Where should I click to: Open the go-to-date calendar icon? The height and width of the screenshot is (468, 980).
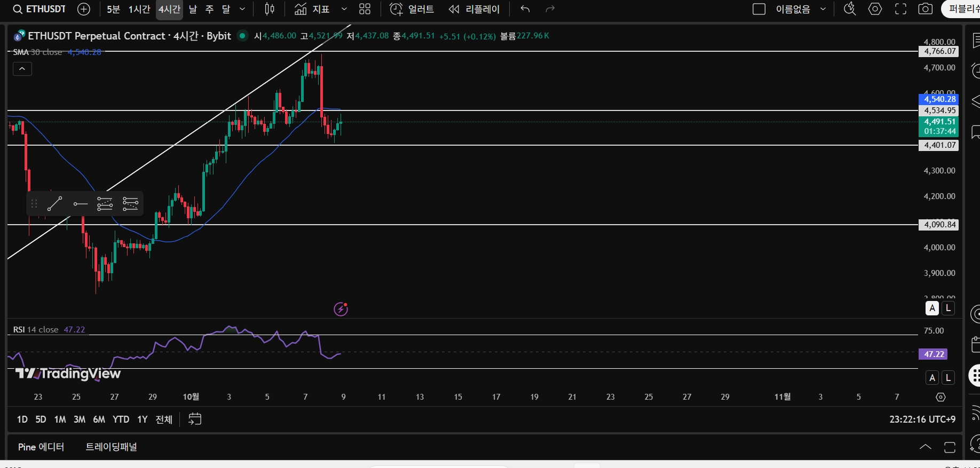(195, 419)
